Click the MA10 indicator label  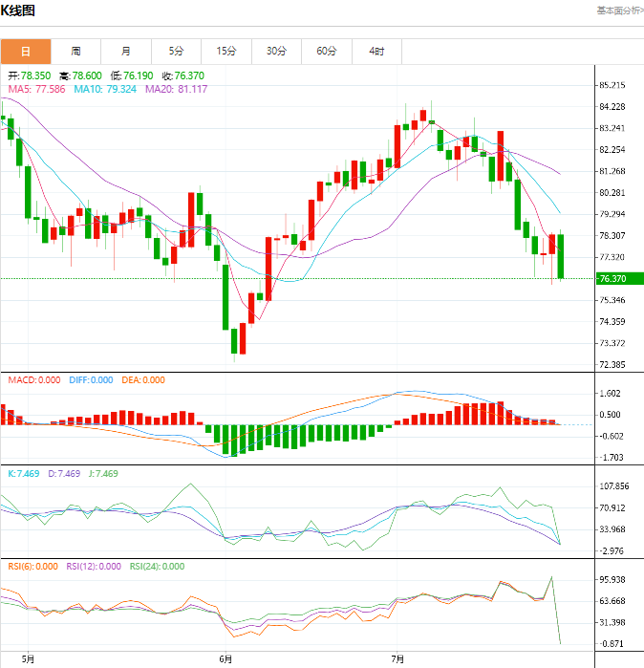pyautogui.click(x=104, y=89)
